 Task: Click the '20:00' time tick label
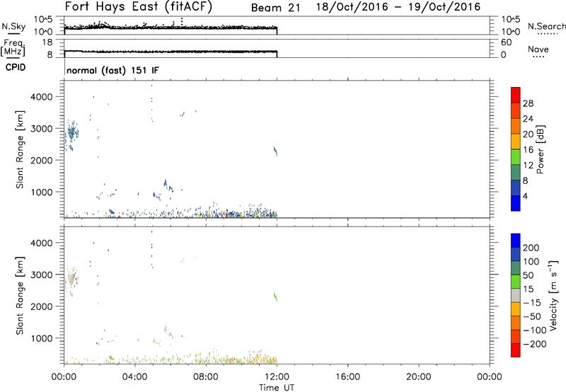click(x=419, y=377)
